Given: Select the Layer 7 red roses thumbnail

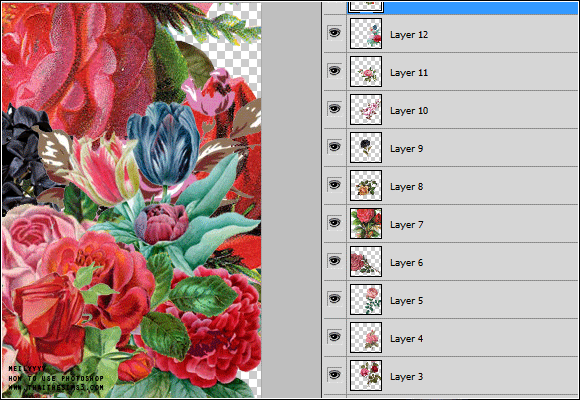Looking at the screenshot, I should [x=366, y=223].
